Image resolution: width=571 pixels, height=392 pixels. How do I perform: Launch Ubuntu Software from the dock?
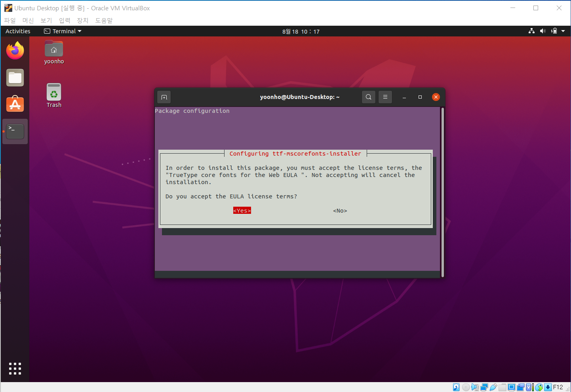[15, 104]
